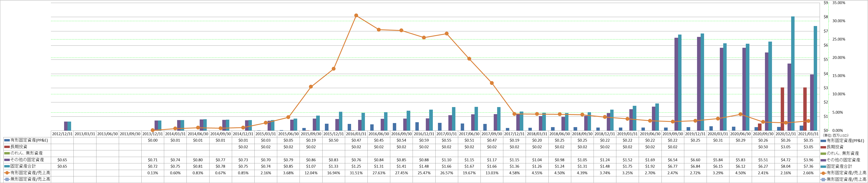Click the $6.27 固定資産合計 cell
The width and height of the screenshot is (868, 183).
tap(763, 166)
